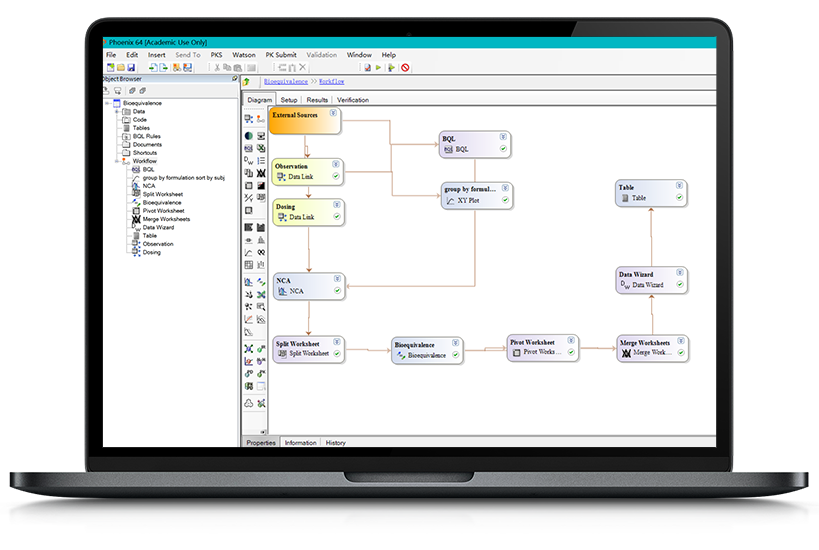Expand the NCA node chevron
The width and height of the screenshot is (819, 550).
point(337,279)
